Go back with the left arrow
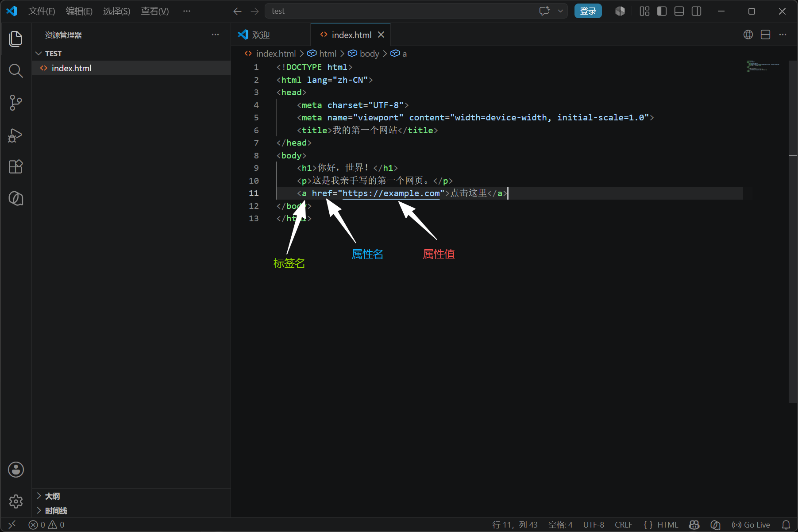Viewport: 798px width, 532px height. 238,11
